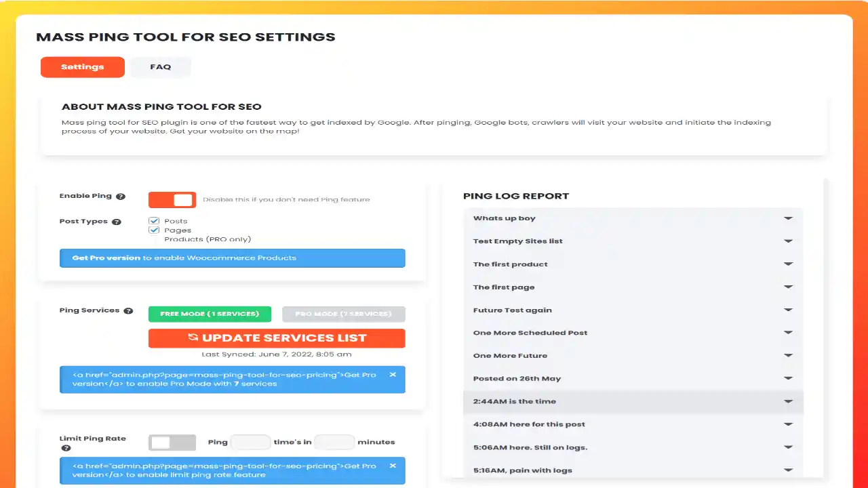Expand 'The first product' log entry
This screenshot has width=868, height=488.
633,264
